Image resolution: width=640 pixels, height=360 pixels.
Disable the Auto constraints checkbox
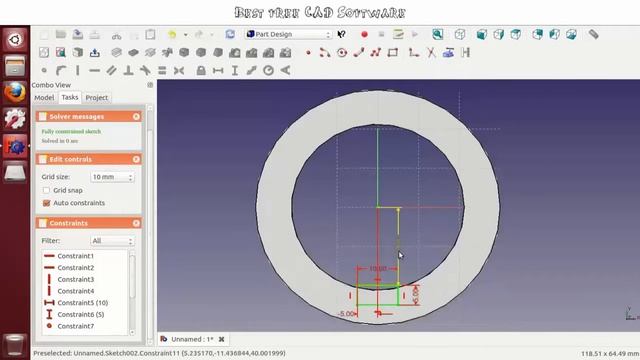pos(46,203)
